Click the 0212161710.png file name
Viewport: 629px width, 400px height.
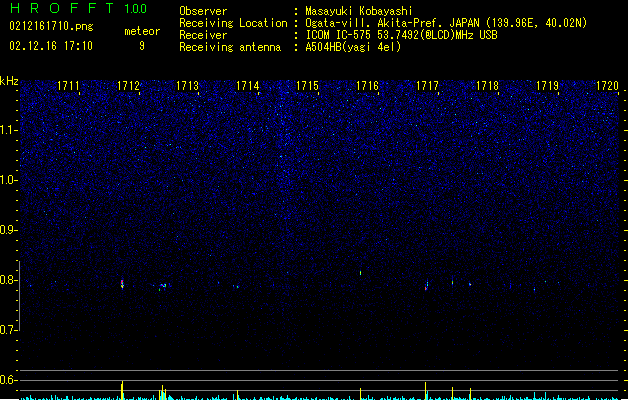[51, 26]
